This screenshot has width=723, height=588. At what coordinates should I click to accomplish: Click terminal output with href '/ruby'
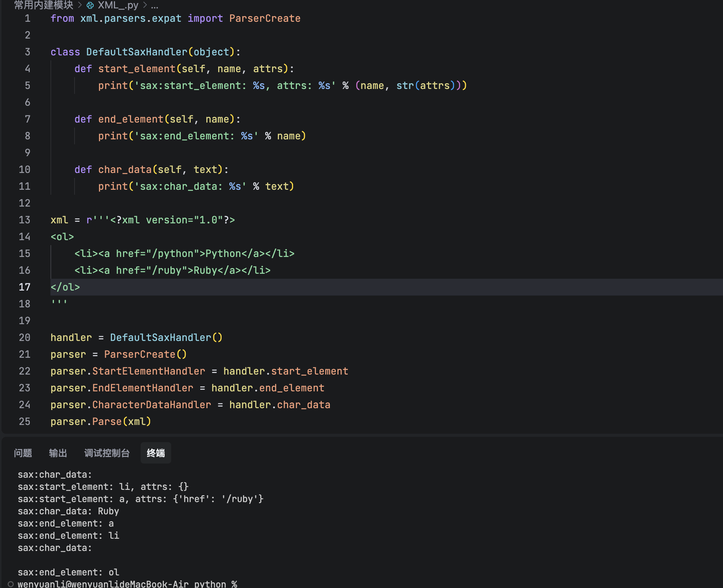coord(141,499)
